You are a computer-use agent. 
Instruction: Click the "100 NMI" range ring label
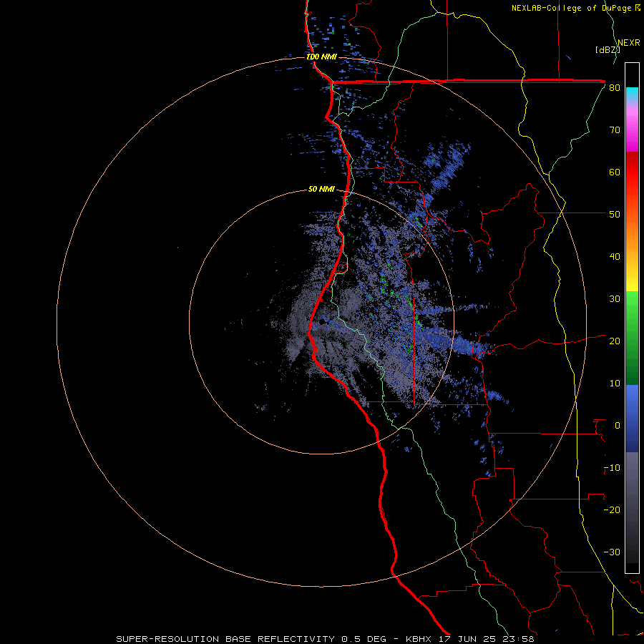click(321, 57)
